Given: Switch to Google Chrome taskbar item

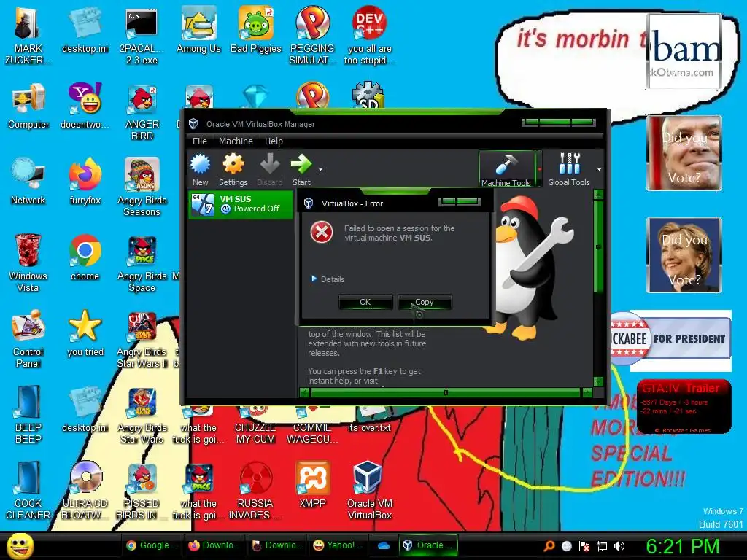Looking at the screenshot, I should (151, 545).
